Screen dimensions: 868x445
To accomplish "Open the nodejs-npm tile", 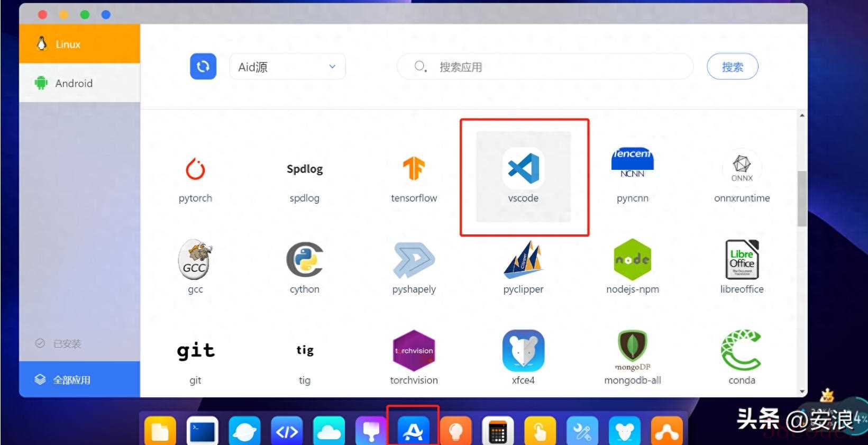I will 633,267.
